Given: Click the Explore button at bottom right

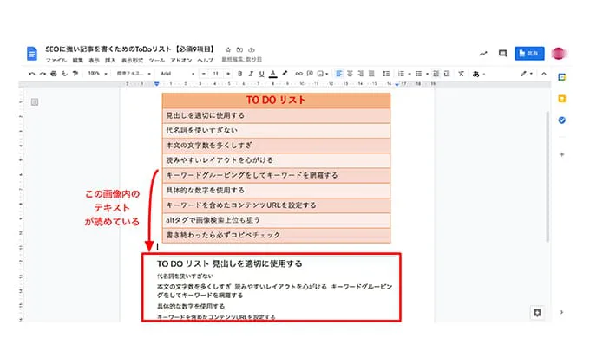Looking at the screenshot, I should coord(537,313).
